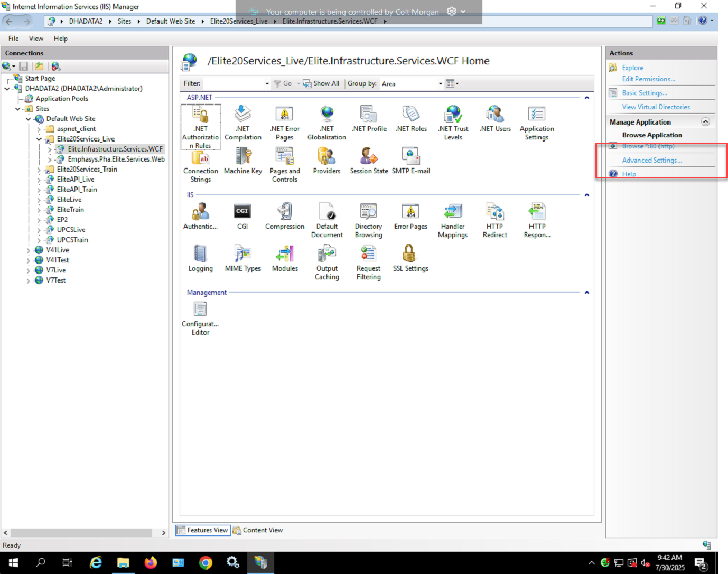The height and width of the screenshot is (574, 728).
Task: Open Windows Start menu
Action: [x=13, y=562]
